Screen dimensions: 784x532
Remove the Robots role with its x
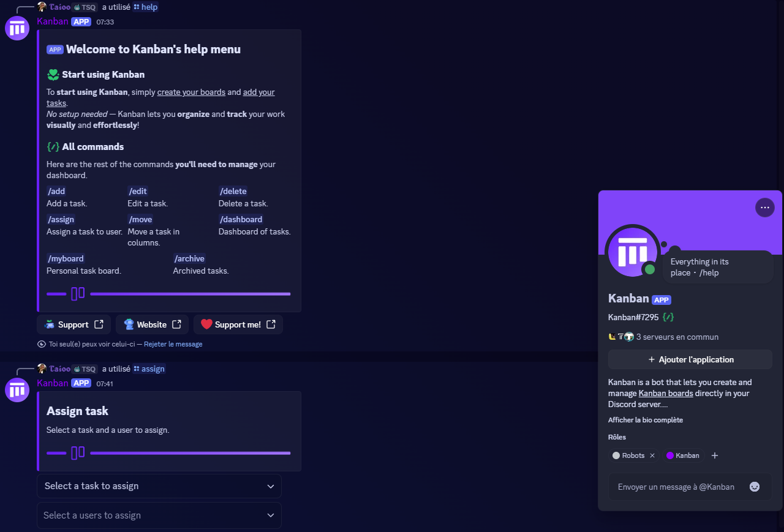(652, 455)
